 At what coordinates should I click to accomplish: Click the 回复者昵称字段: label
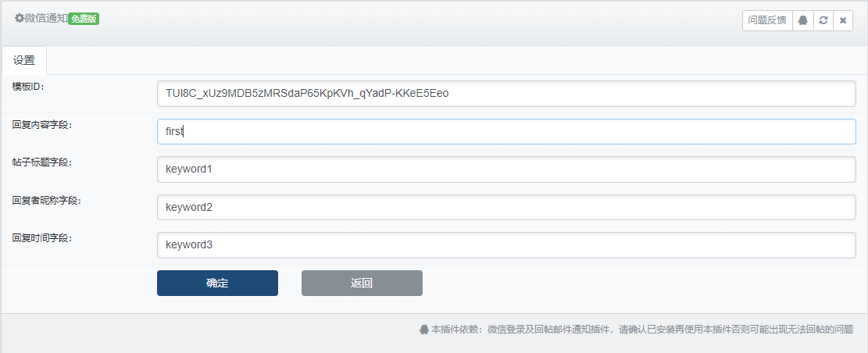coord(47,200)
